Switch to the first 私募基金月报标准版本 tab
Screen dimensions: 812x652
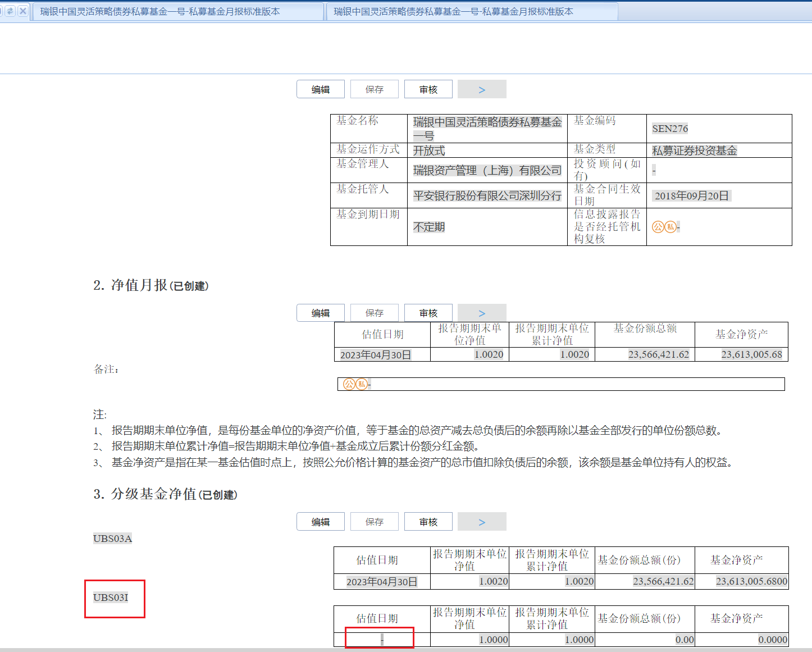coord(178,11)
